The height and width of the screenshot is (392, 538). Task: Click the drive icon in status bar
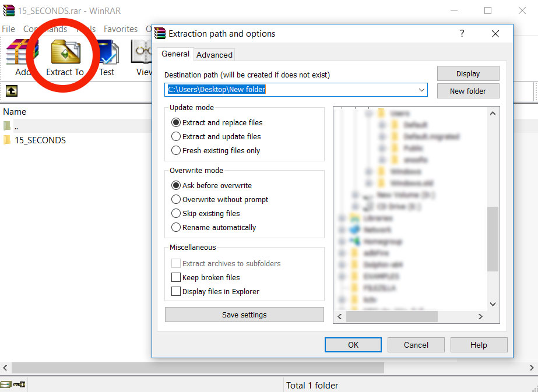(6, 384)
